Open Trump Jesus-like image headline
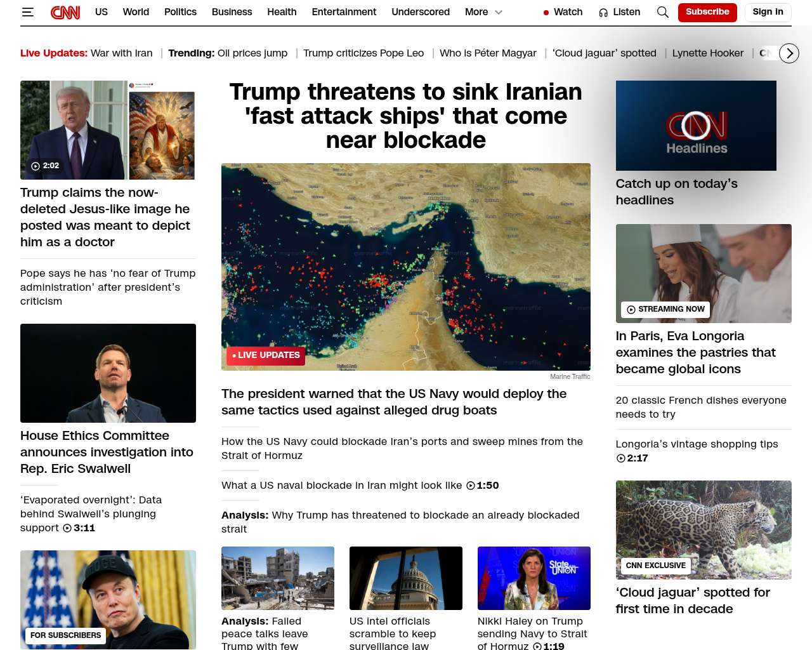The height and width of the screenshot is (650, 812). click(105, 217)
